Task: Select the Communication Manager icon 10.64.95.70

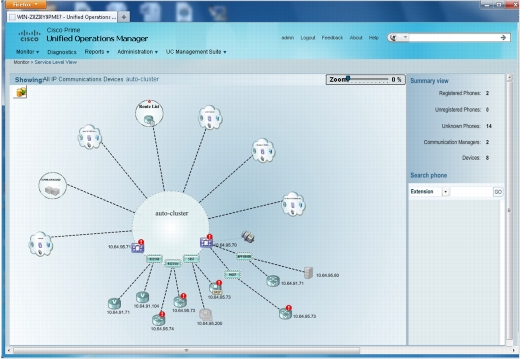Action: 206,242
